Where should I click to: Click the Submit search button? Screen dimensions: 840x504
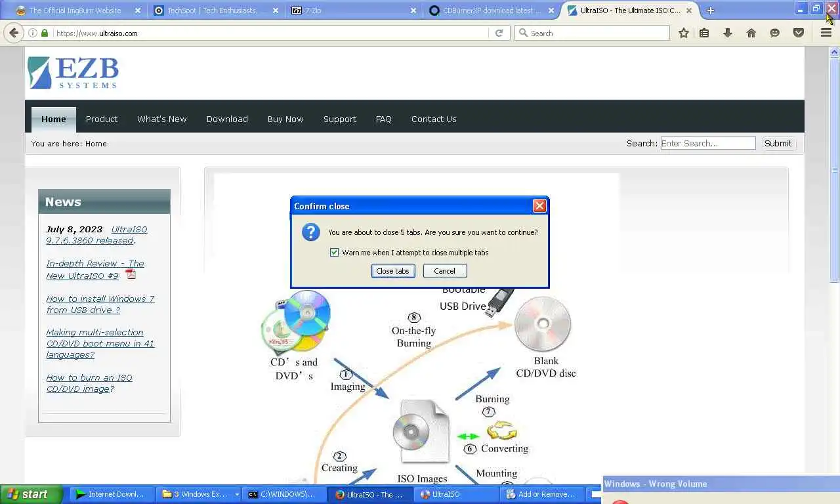pos(778,143)
